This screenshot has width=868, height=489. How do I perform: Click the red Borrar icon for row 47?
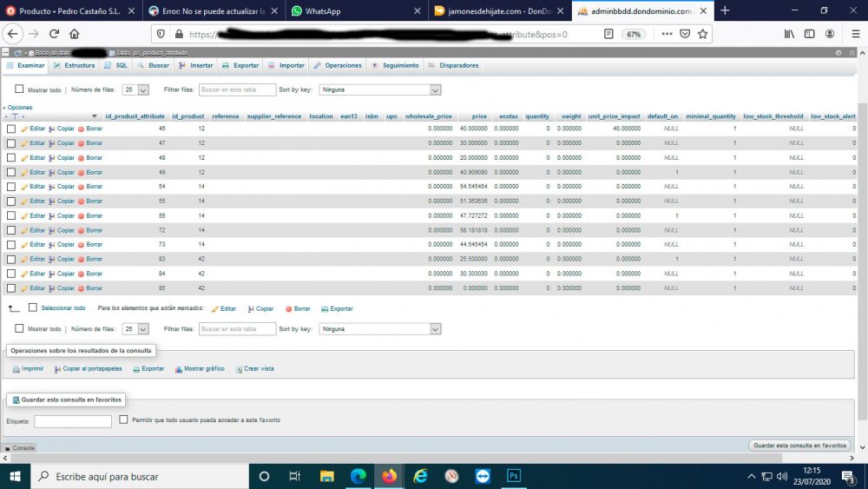(x=81, y=143)
